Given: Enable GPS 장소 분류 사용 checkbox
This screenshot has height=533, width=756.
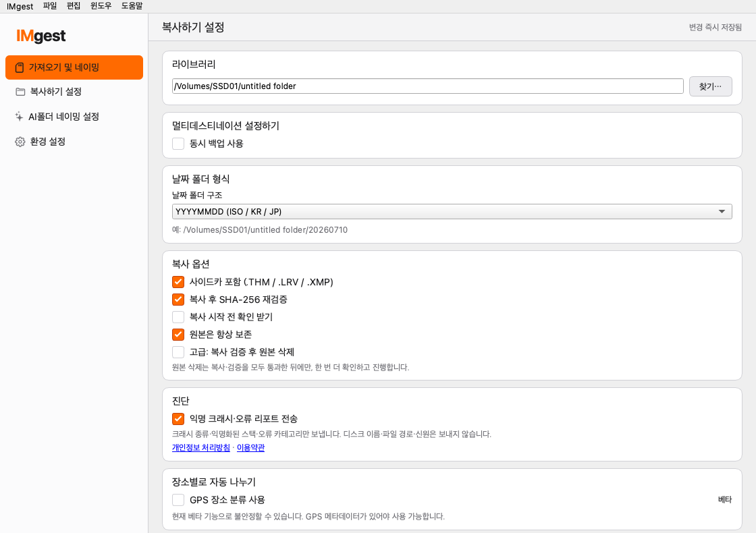Looking at the screenshot, I should coord(178,500).
